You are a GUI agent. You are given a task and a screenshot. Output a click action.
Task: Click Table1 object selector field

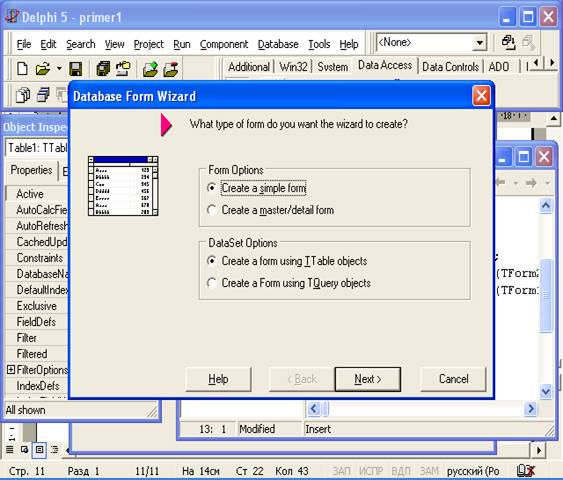[37, 148]
